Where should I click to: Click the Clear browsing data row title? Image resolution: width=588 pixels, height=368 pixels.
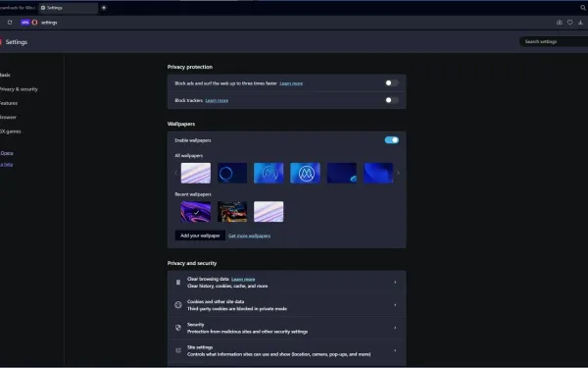pos(208,279)
